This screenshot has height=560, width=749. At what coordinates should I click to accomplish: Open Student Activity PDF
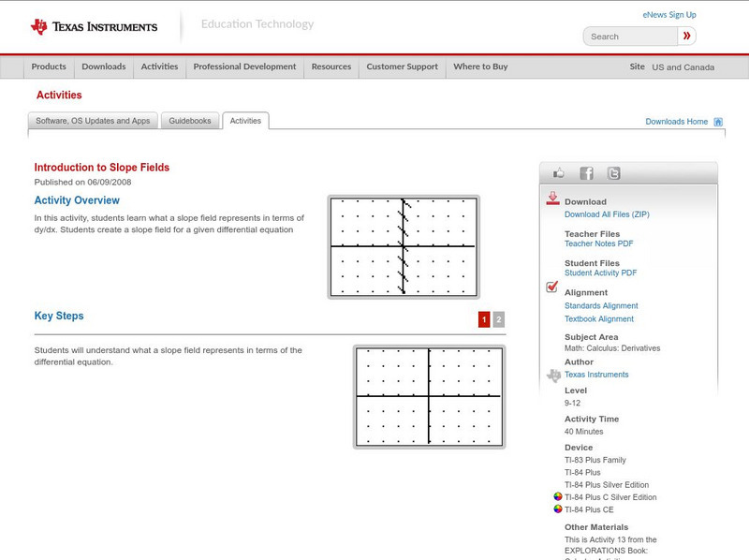pyautogui.click(x=600, y=273)
